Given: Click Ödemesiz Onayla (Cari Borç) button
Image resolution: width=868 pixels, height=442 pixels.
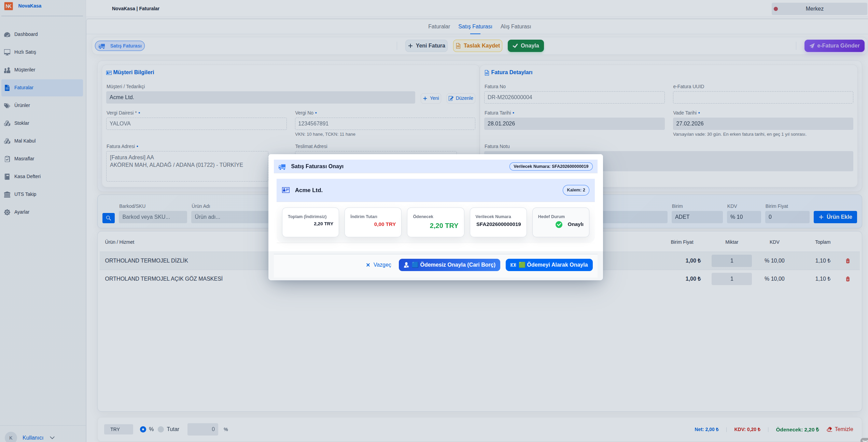Looking at the screenshot, I should click(449, 265).
